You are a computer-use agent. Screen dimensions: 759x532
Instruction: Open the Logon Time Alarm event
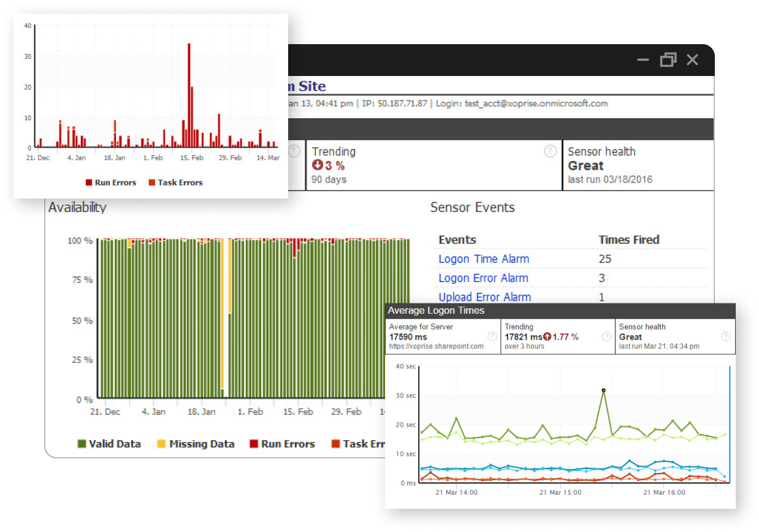484,259
